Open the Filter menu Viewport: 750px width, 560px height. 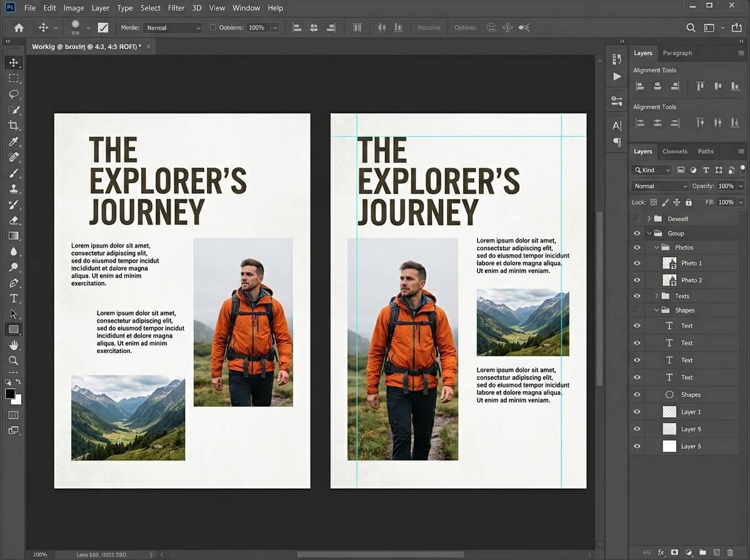point(176,8)
